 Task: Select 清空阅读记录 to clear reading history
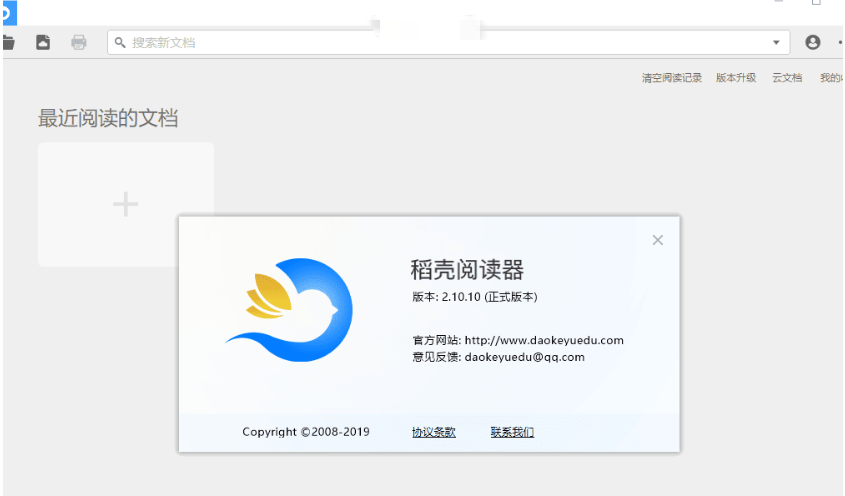point(672,78)
